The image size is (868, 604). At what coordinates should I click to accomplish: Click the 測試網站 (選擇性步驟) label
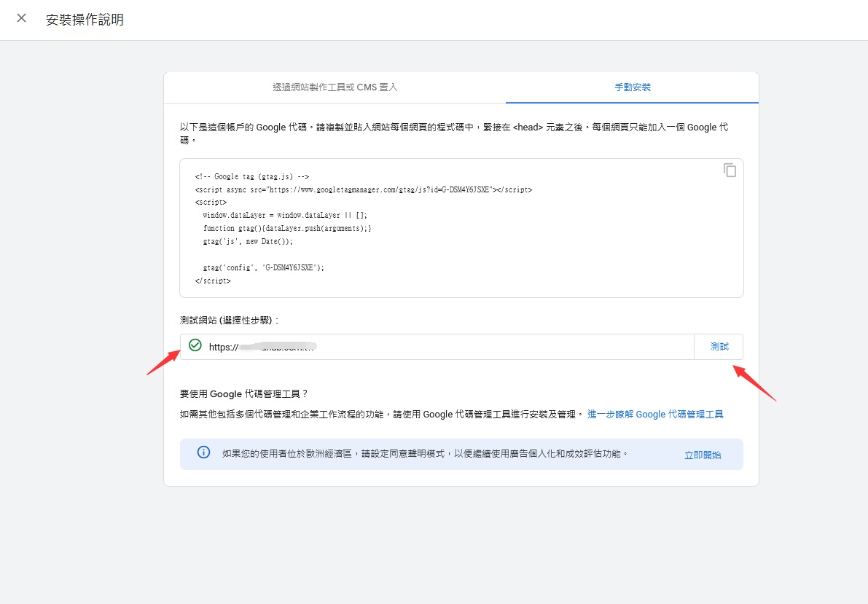(229, 320)
